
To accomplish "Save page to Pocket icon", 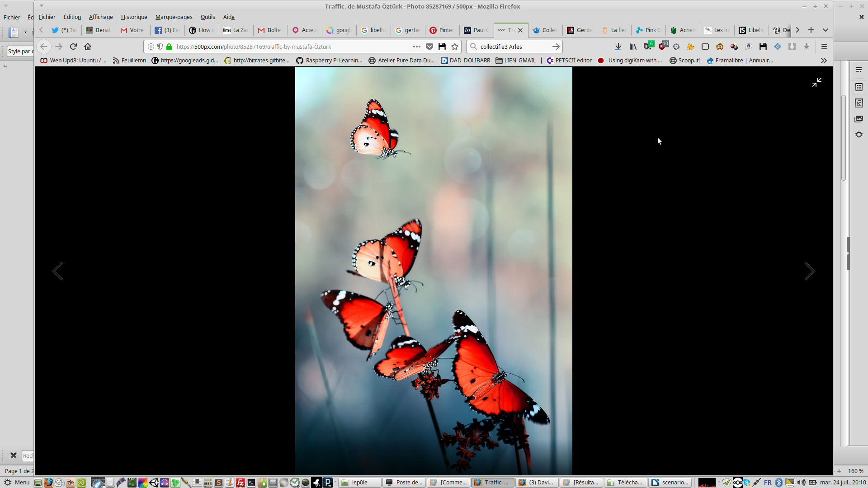I will [x=429, y=47].
